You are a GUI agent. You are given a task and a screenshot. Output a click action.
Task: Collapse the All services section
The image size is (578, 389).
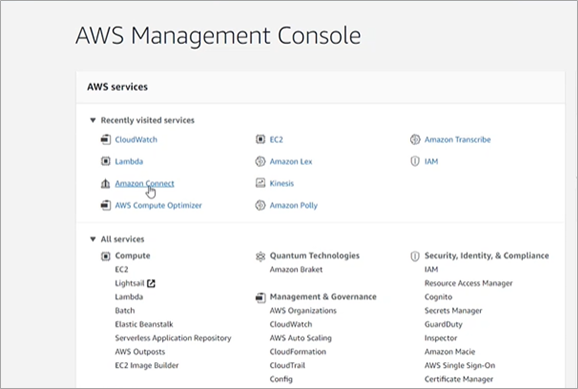click(x=93, y=239)
